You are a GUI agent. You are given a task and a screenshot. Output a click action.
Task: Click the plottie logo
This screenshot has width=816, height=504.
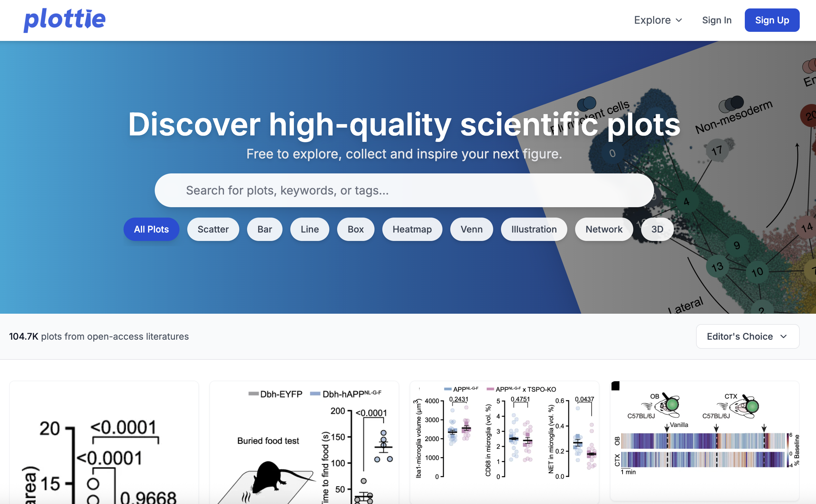pyautogui.click(x=65, y=20)
